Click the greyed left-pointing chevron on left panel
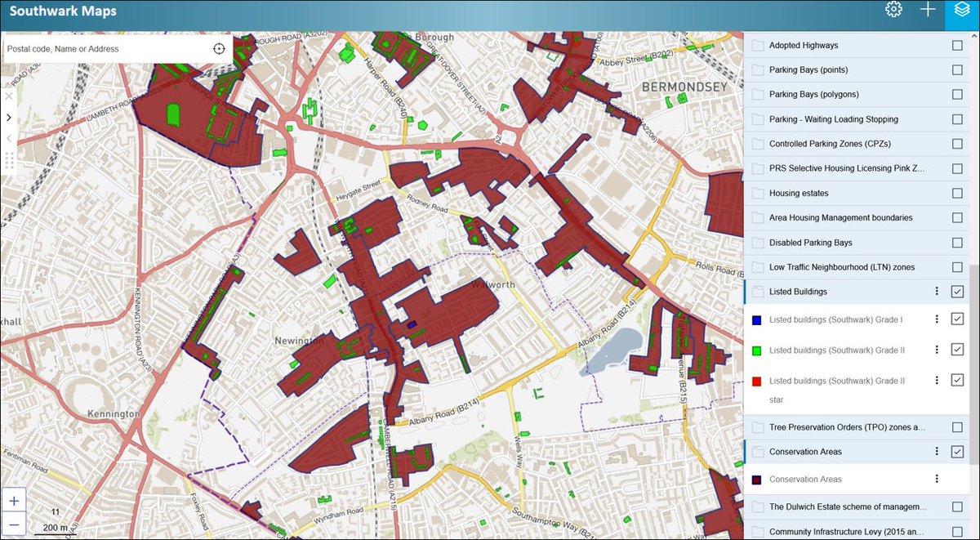This screenshot has width=980, height=540. pos(8,139)
